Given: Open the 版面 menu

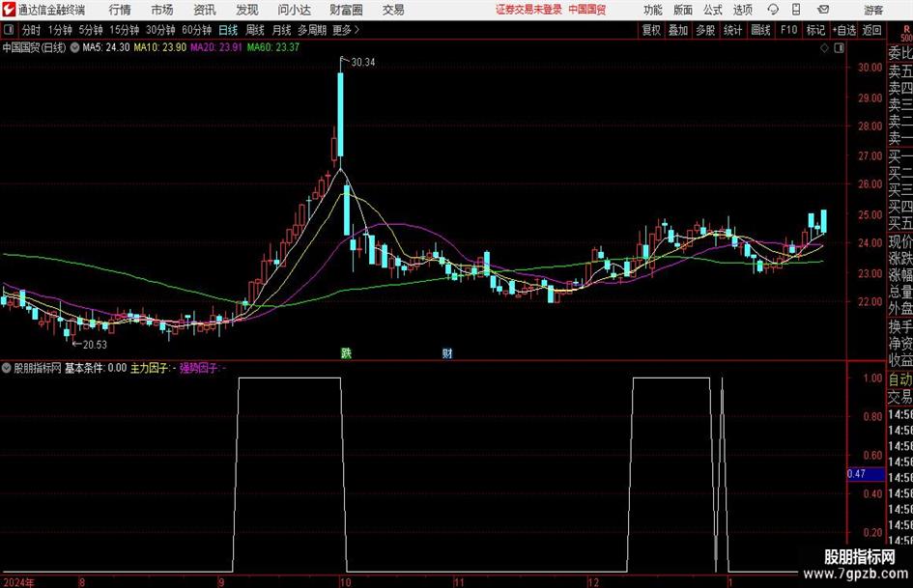Looking at the screenshot, I should (682, 10).
